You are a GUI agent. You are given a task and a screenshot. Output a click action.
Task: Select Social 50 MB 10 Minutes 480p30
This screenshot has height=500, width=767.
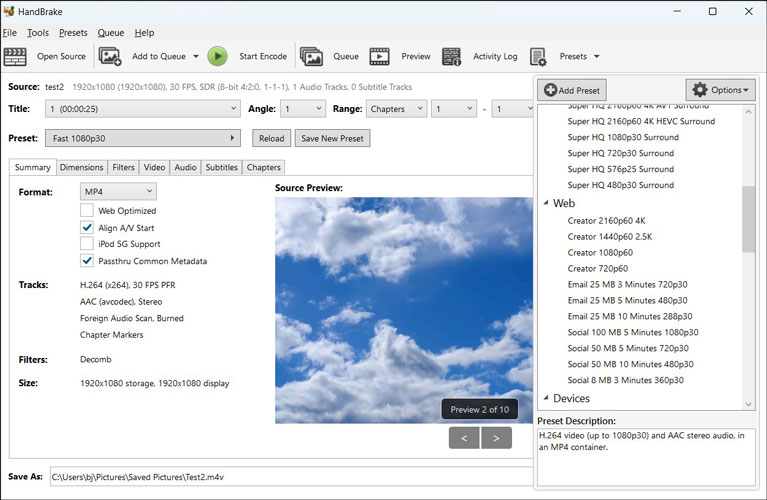coord(630,364)
